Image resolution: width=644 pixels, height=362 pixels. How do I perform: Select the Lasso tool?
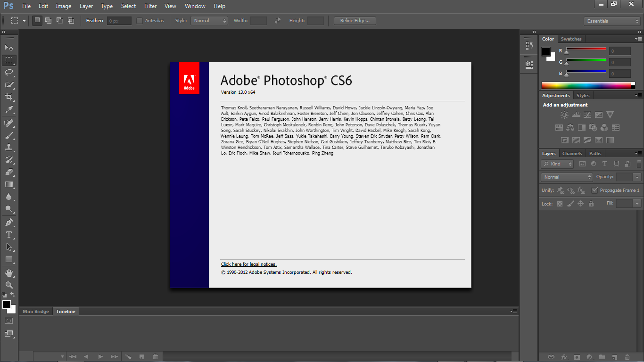9,73
